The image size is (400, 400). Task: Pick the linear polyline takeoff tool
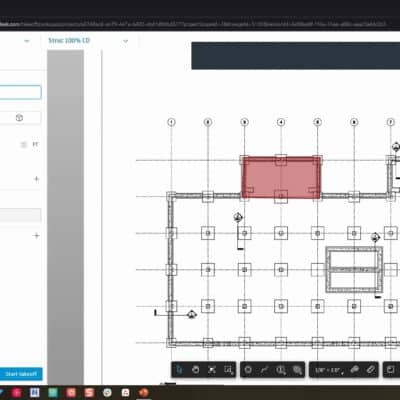tap(264, 370)
